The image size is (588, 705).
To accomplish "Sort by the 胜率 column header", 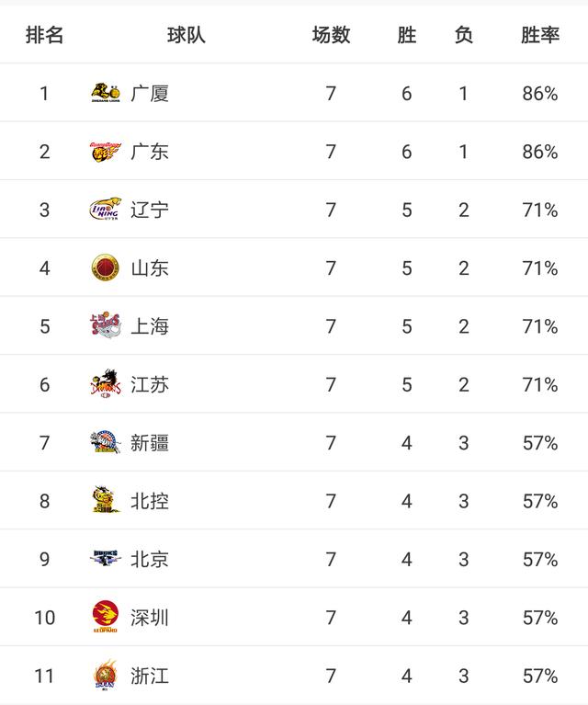I will (x=540, y=35).
